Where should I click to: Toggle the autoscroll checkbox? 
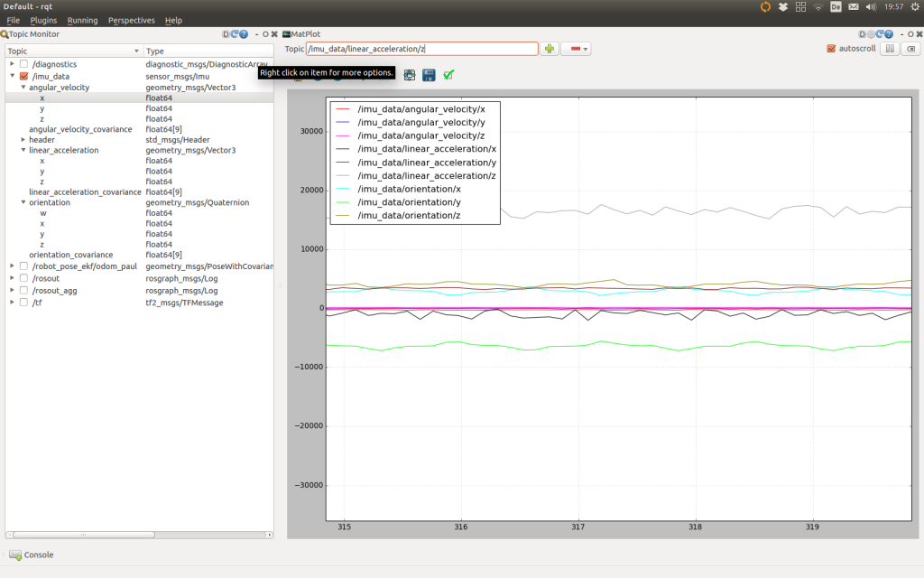pos(831,49)
